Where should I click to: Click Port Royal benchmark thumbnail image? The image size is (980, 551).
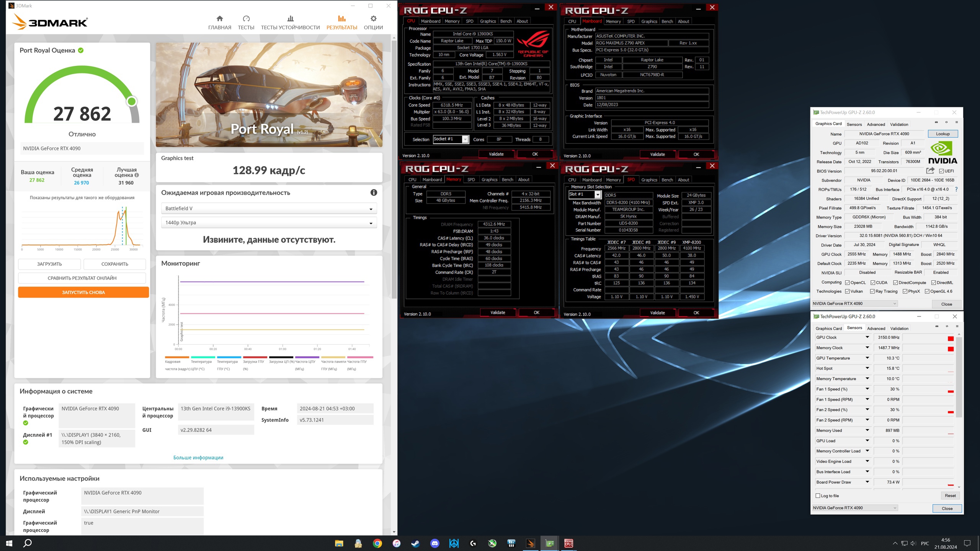[x=269, y=95]
